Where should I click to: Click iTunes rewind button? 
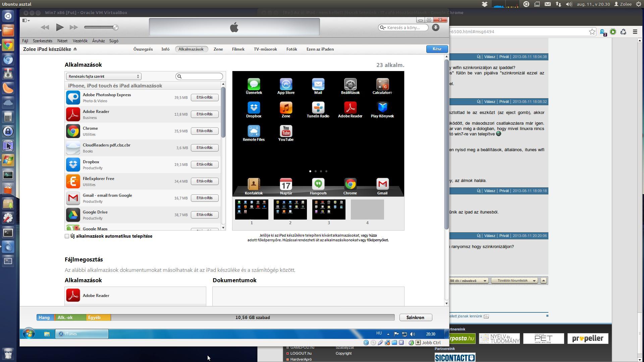tap(45, 27)
